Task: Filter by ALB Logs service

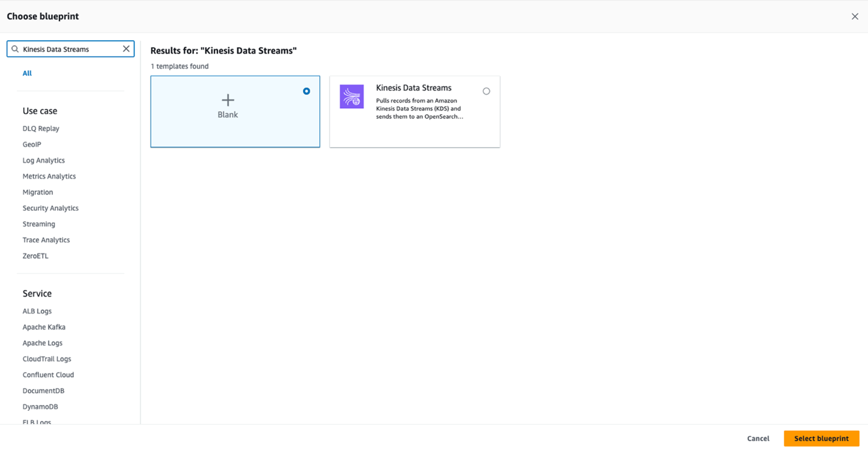Action: pos(37,311)
